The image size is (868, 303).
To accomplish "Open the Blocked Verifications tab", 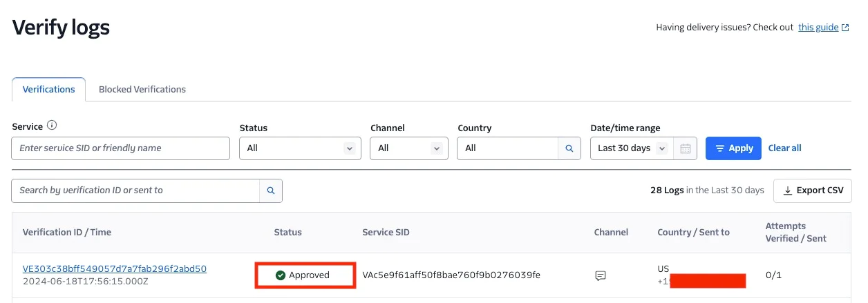I will click(142, 90).
